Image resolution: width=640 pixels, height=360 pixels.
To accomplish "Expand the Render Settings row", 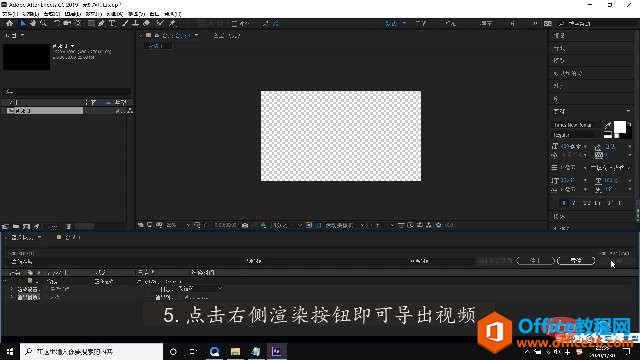I will [x=11, y=289].
